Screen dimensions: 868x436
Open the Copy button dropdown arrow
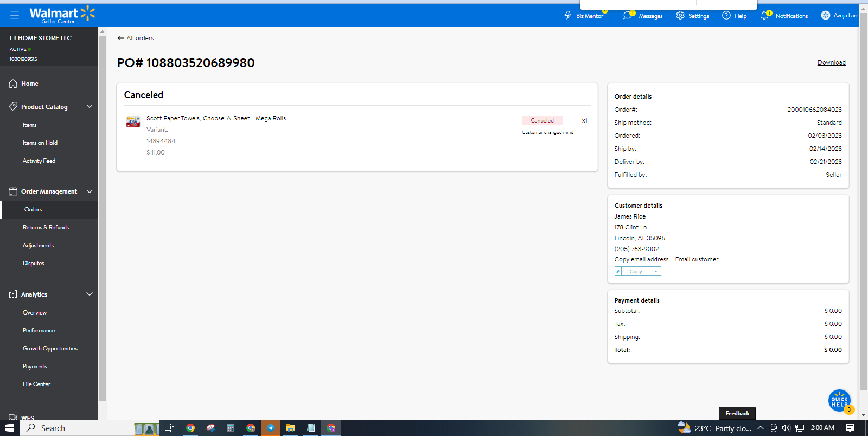(655, 271)
